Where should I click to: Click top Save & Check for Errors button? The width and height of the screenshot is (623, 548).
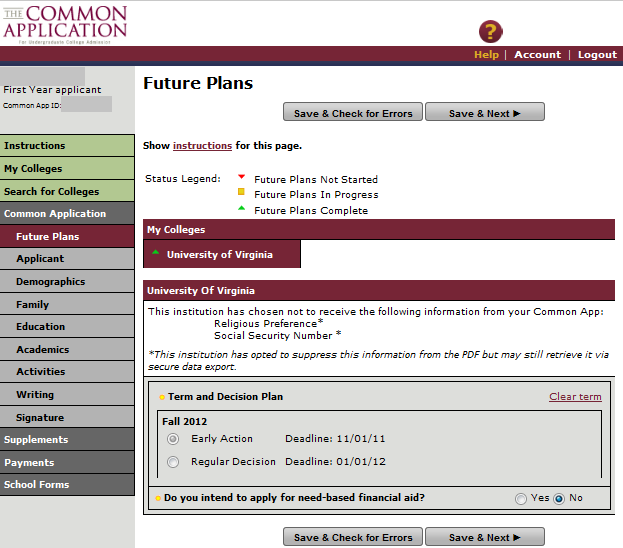click(353, 112)
